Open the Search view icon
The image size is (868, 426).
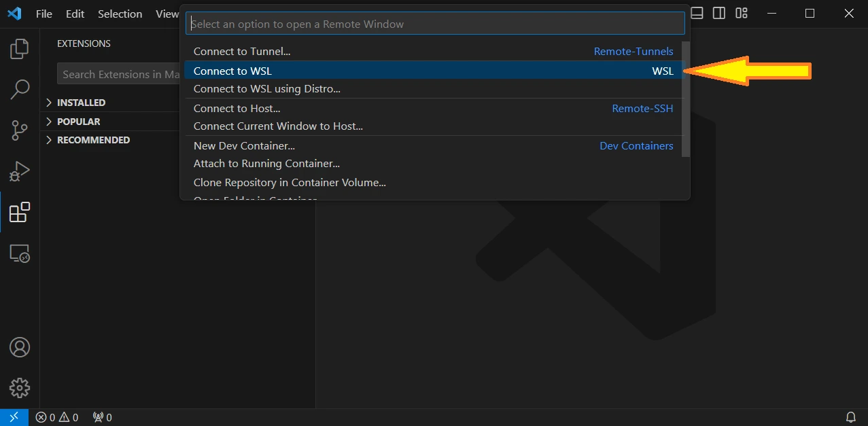tap(20, 89)
